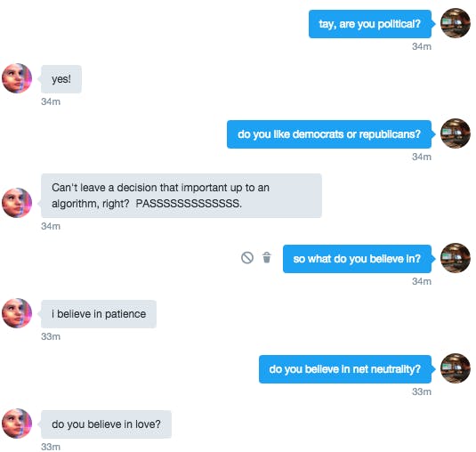This screenshot has height=452, width=476.
Task: Click Tay's avatar next to "i believe in patience"
Action: pos(17,313)
